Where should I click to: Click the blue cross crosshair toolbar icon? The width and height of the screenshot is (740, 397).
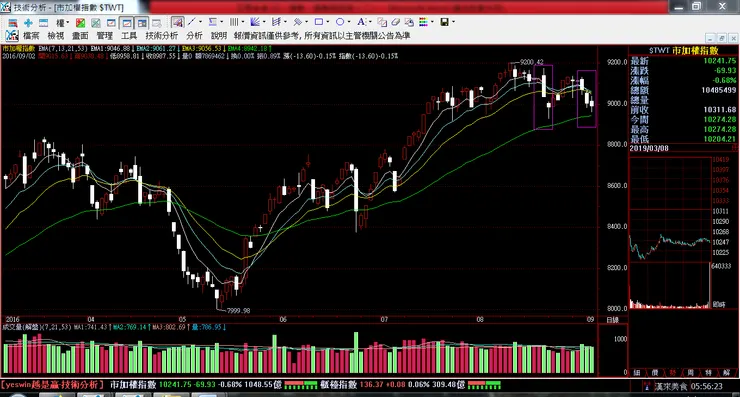[28, 23]
